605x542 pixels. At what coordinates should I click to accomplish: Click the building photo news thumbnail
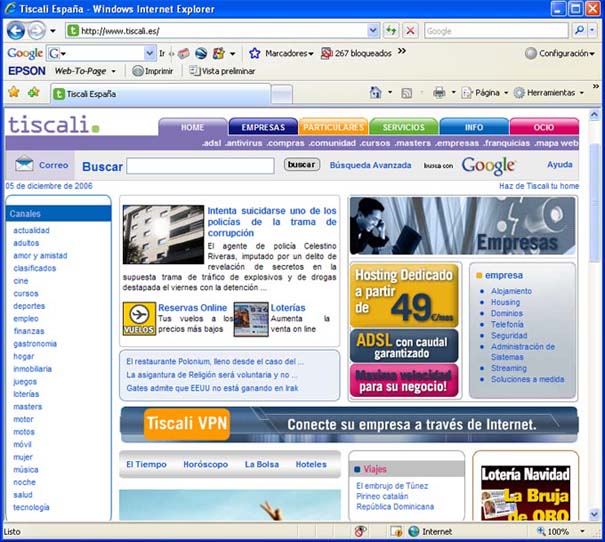point(163,234)
